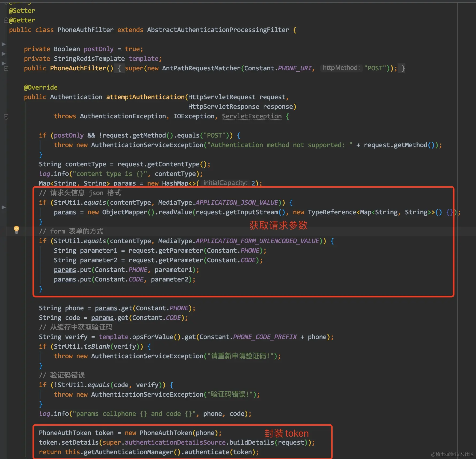
Task: Click the @Override annotation
Action: click(41, 87)
